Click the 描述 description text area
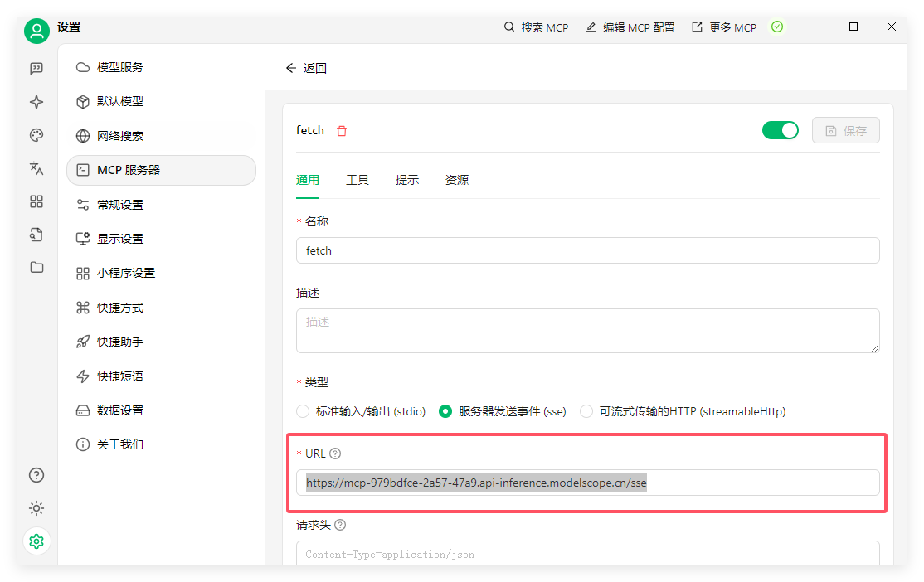This screenshot has height=582, width=924. click(x=587, y=330)
